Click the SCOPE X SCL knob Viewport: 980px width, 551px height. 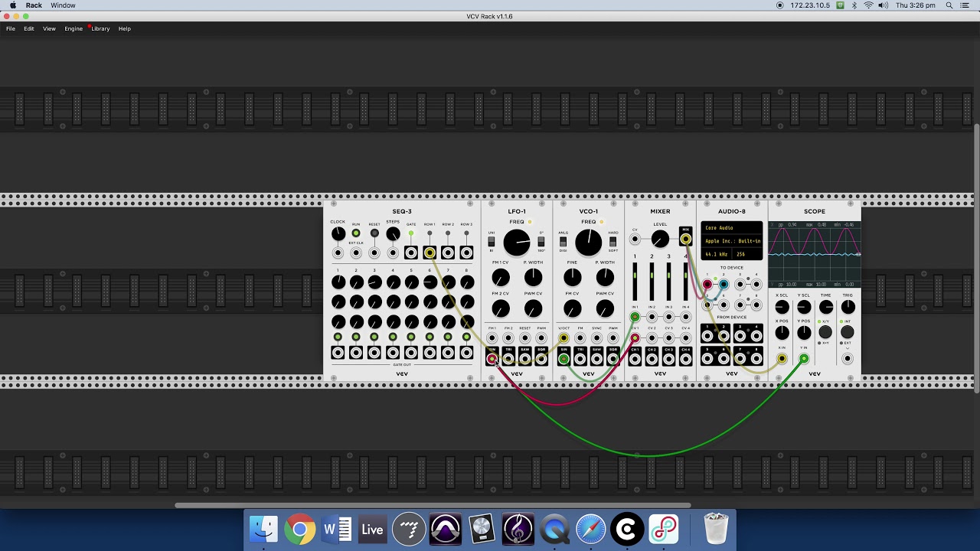[782, 307]
